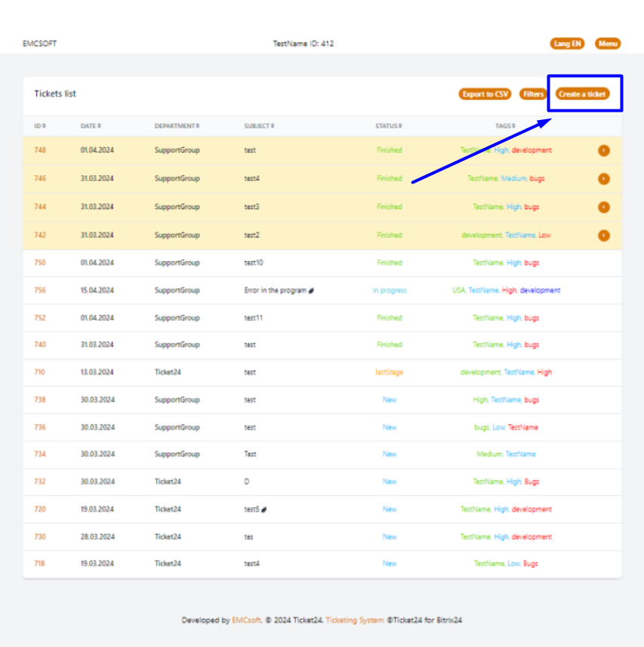Sort tickets by the ID column

(x=40, y=126)
